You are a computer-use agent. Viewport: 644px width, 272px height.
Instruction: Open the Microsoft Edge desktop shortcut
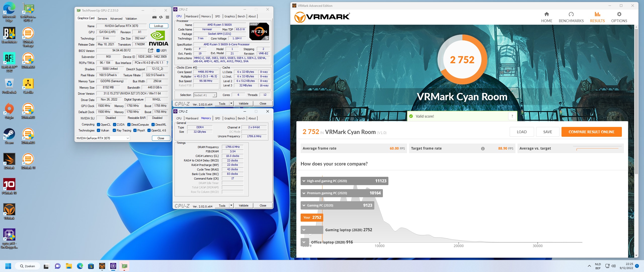tap(9, 12)
